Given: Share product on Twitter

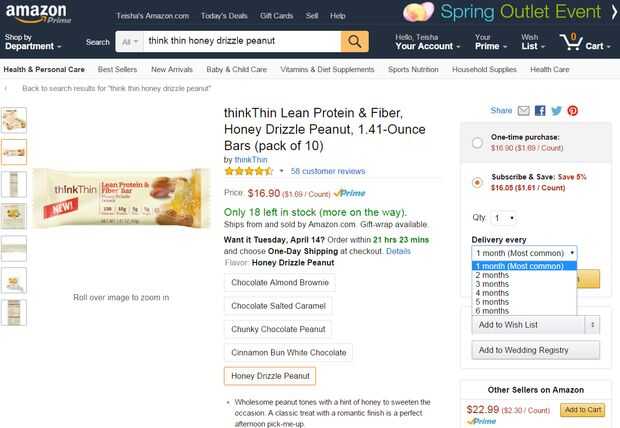Looking at the screenshot, I should (556, 111).
